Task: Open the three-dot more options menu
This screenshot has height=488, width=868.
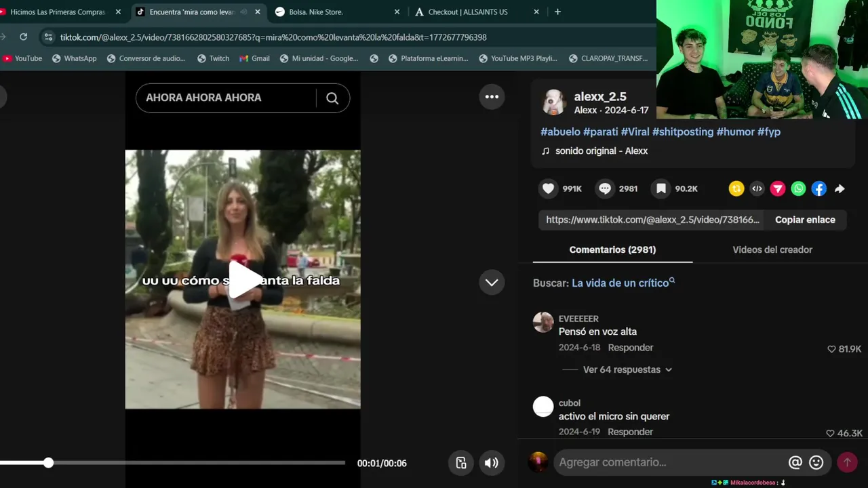Action: pyautogui.click(x=492, y=97)
